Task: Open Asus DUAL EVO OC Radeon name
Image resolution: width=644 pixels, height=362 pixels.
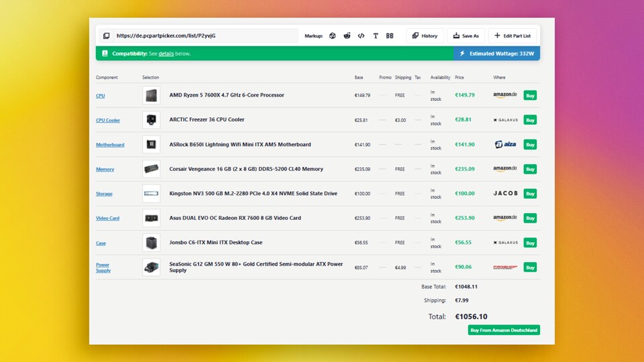Action: 235,218
